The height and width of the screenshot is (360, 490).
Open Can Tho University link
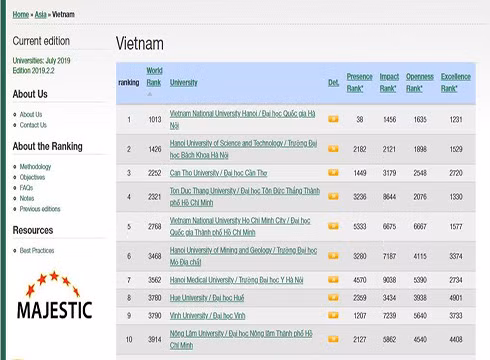click(218, 173)
